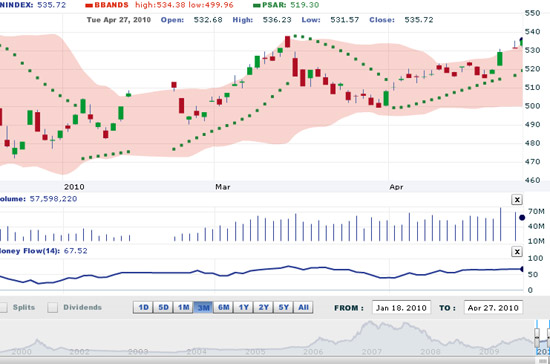This screenshot has height=364, width=550.
Task: Click the green PSAR legend marker
Action: click(257, 5)
